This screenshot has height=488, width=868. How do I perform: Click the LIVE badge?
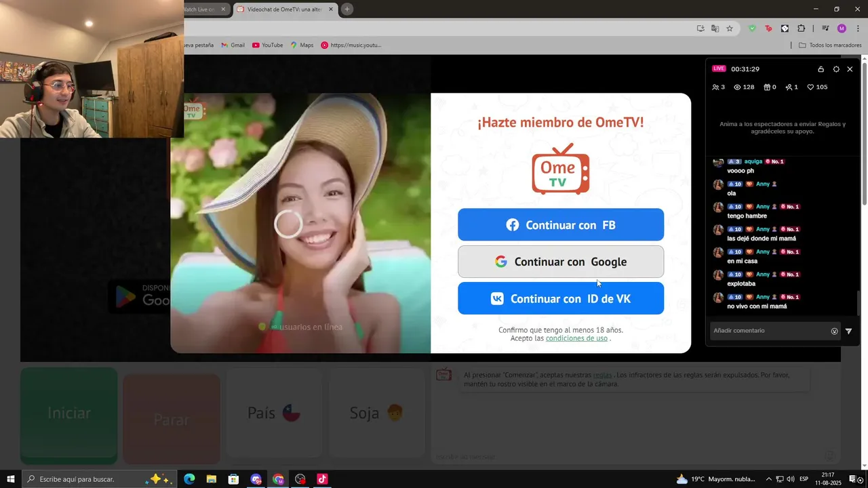(719, 68)
